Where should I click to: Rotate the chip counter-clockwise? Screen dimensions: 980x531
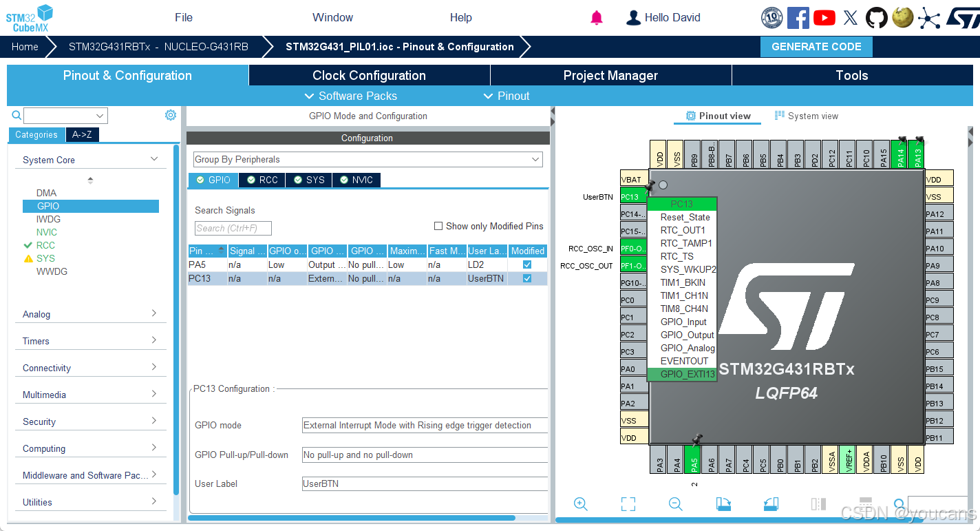coord(771,504)
